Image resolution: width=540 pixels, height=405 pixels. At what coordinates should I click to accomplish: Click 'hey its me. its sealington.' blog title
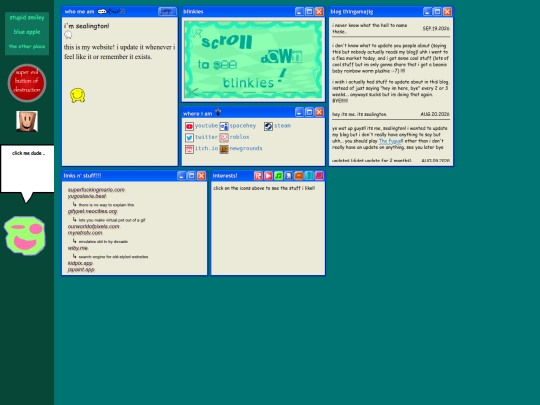pos(360,114)
